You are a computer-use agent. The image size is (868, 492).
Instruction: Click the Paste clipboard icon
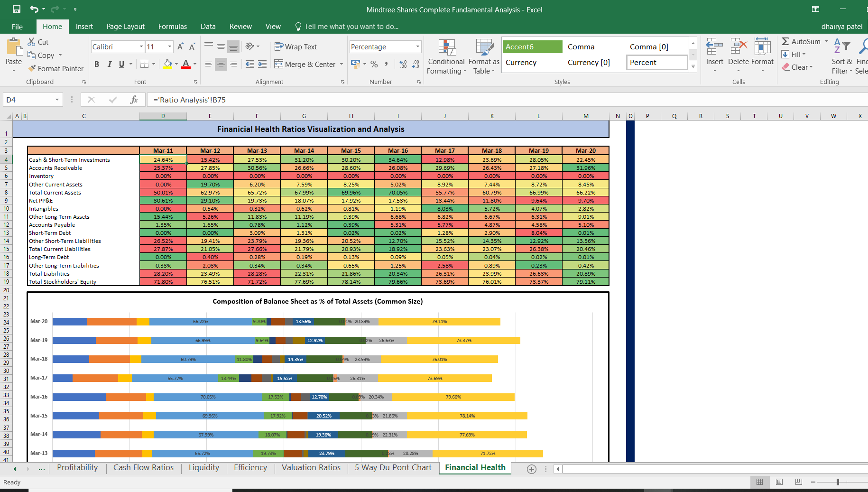tap(14, 47)
